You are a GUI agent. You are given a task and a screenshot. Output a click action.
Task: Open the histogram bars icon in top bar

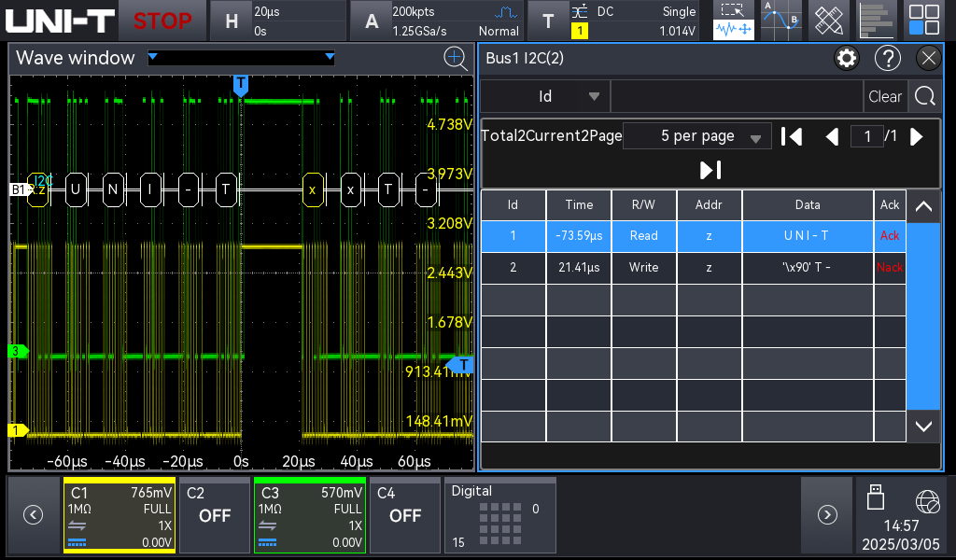(x=876, y=21)
